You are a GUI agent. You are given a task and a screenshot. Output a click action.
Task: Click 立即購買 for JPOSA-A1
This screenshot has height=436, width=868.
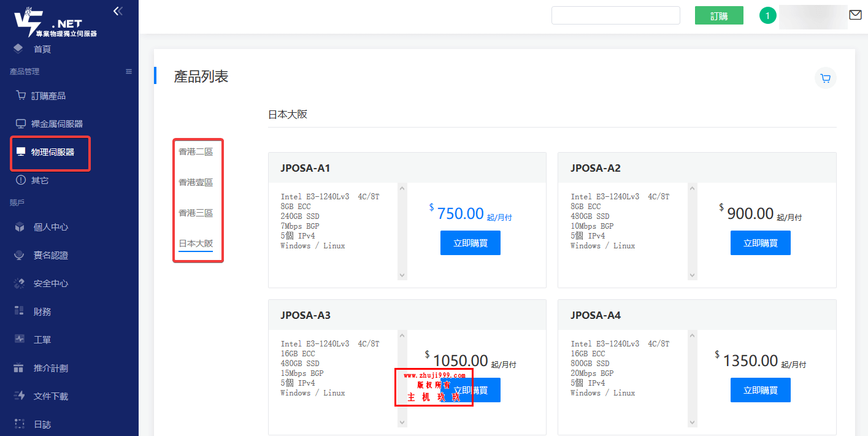pos(470,243)
